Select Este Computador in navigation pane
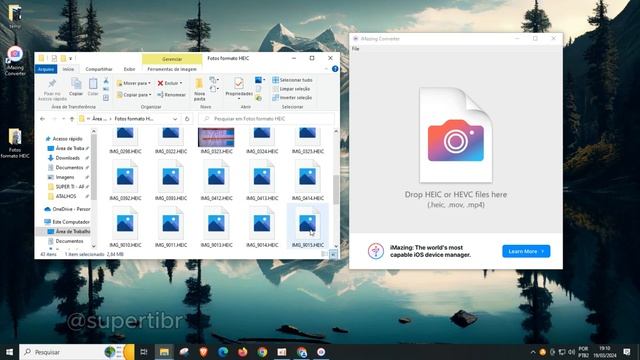Image resolution: width=640 pixels, height=360 pixels. tap(67, 222)
